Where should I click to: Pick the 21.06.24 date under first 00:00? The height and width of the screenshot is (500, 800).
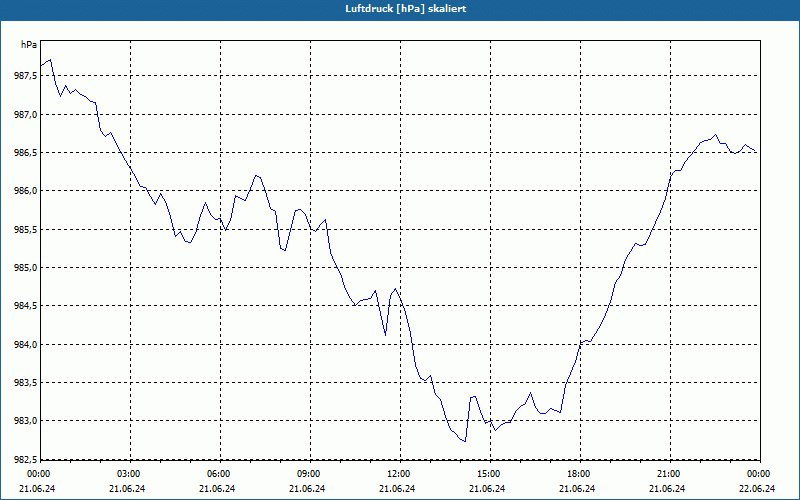coord(37,488)
